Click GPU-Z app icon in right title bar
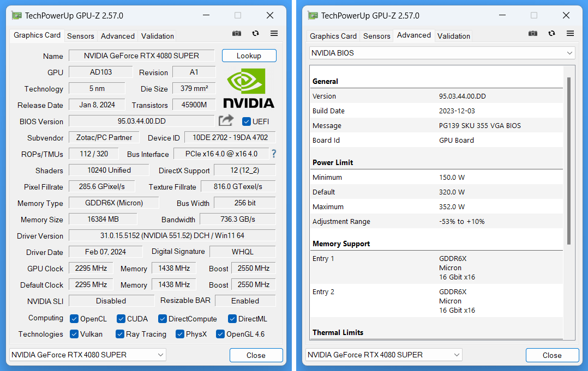The image size is (588, 371). tap(313, 15)
